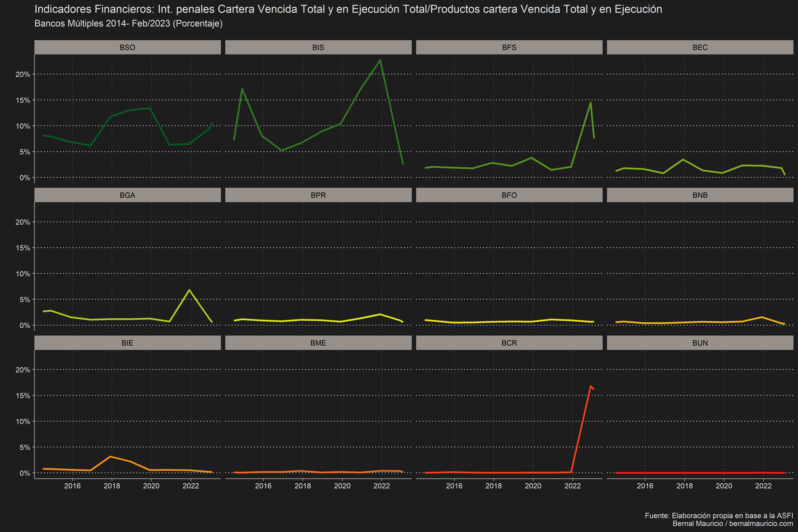Click the red BUN line at 2018
The width and height of the screenshot is (798, 532).
[x=685, y=473]
